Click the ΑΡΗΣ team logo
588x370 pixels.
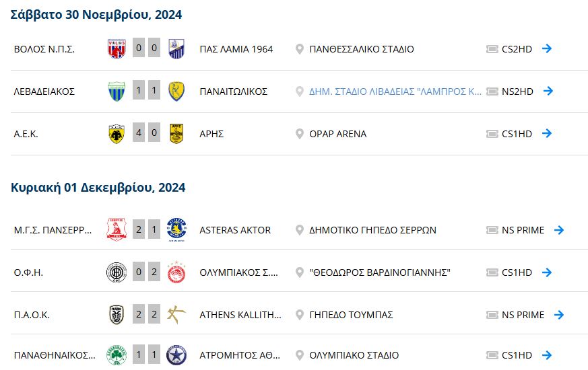click(176, 134)
